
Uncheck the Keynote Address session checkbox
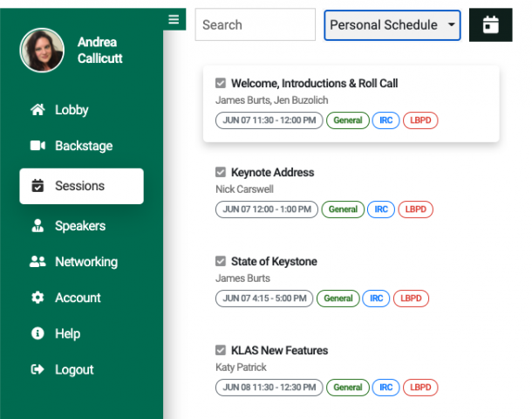221,173
